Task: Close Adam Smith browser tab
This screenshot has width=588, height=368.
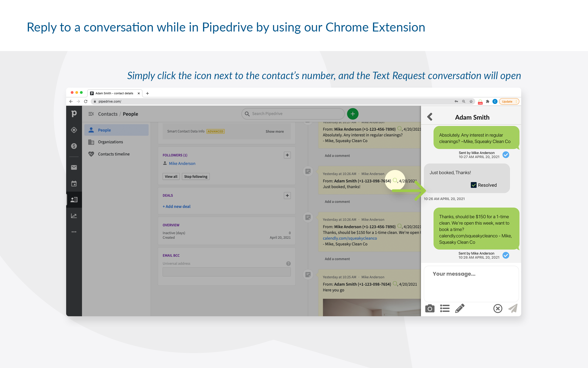Action: click(x=139, y=93)
